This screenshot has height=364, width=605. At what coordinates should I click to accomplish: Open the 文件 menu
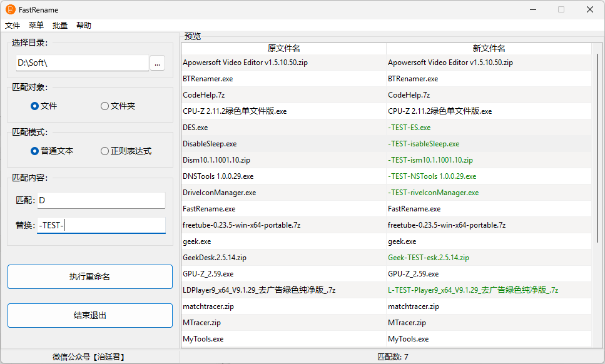pos(13,26)
